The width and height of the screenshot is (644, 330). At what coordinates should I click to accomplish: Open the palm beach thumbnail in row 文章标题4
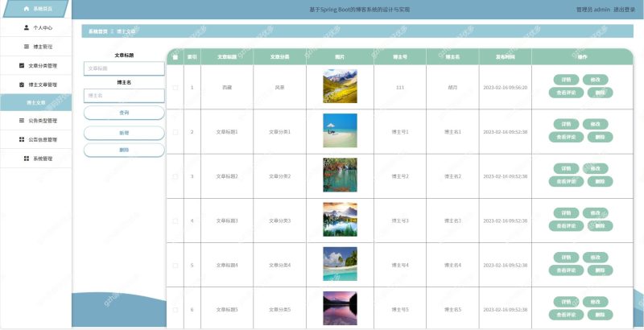pyautogui.click(x=340, y=264)
